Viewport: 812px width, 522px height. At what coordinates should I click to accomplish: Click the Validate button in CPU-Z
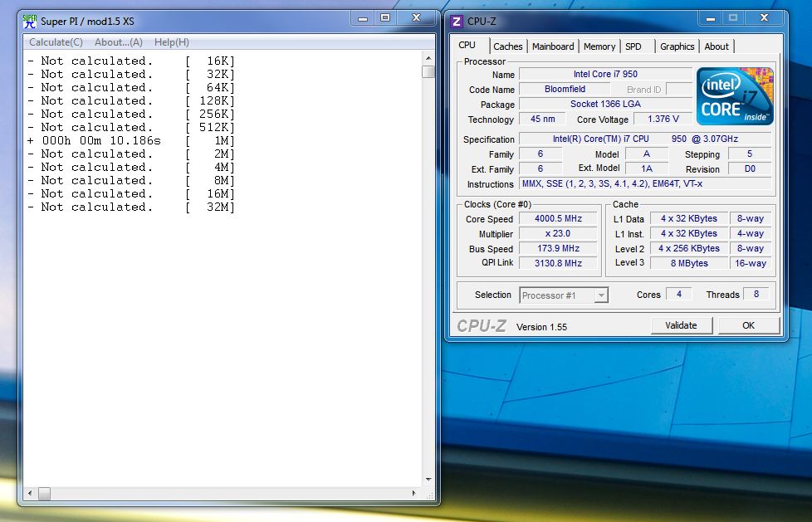pos(681,324)
